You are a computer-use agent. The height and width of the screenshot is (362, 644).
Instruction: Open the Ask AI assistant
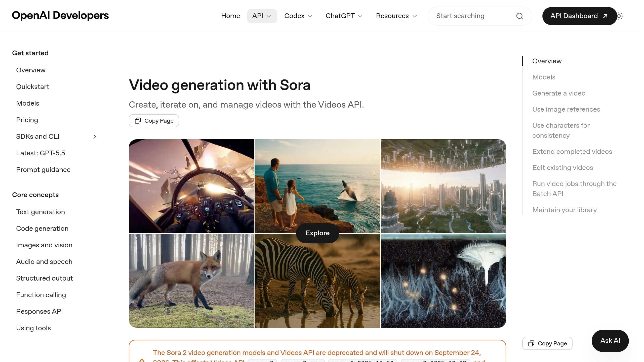610,341
